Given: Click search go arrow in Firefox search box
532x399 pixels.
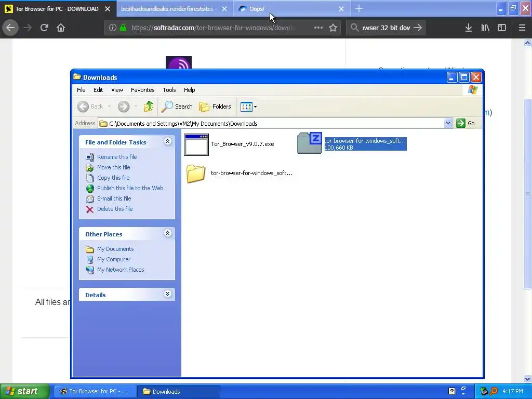Looking at the screenshot, I should tap(418, 28).
